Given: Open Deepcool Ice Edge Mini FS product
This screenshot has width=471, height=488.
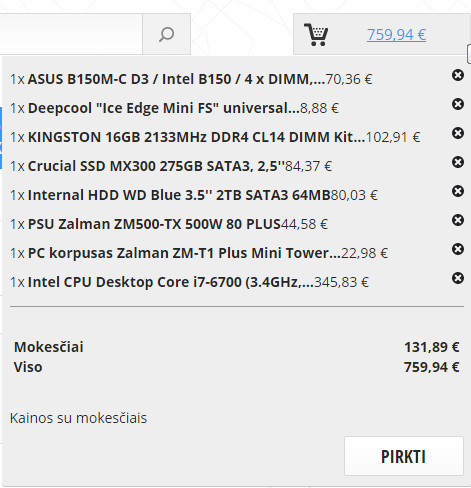Looking at the screenshot, I should point(164,108).
